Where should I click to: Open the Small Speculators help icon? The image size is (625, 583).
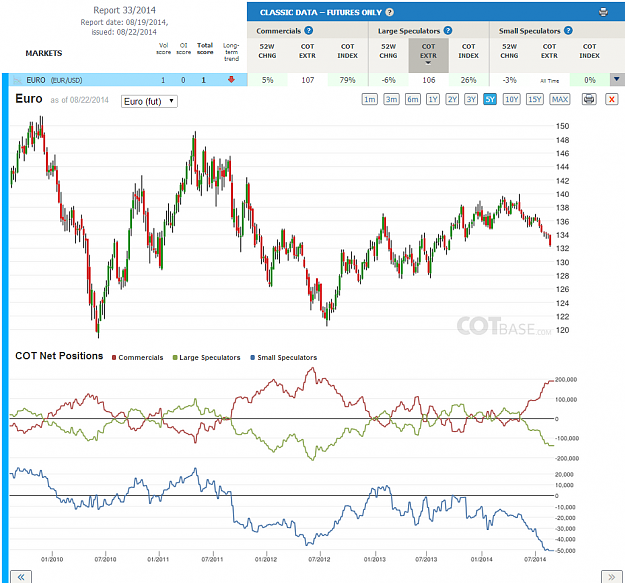click(x=568, y=31)
